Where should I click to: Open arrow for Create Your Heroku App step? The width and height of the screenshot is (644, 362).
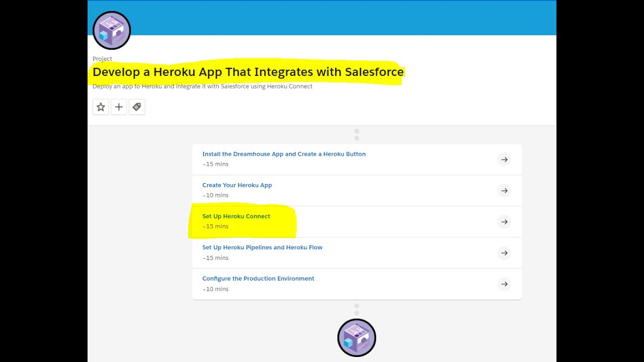click(504, 191)
